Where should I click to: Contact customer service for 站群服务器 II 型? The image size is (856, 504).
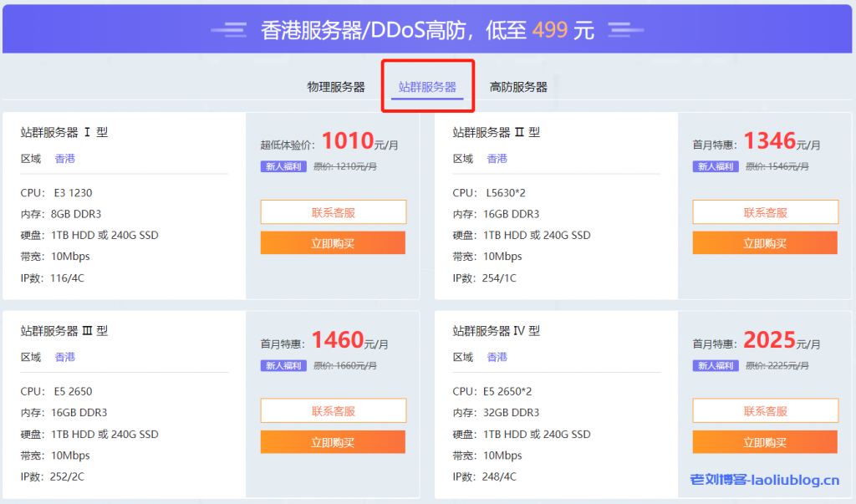point(765,211)
